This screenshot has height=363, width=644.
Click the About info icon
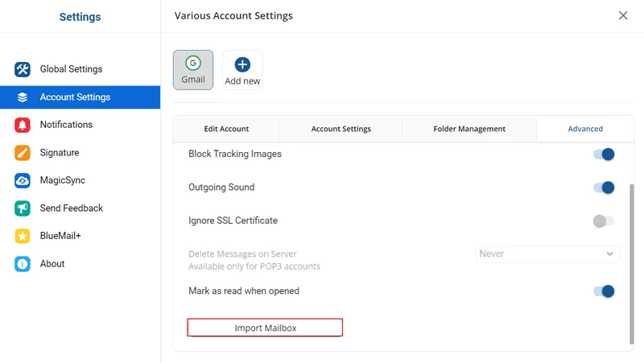point(23,264)
